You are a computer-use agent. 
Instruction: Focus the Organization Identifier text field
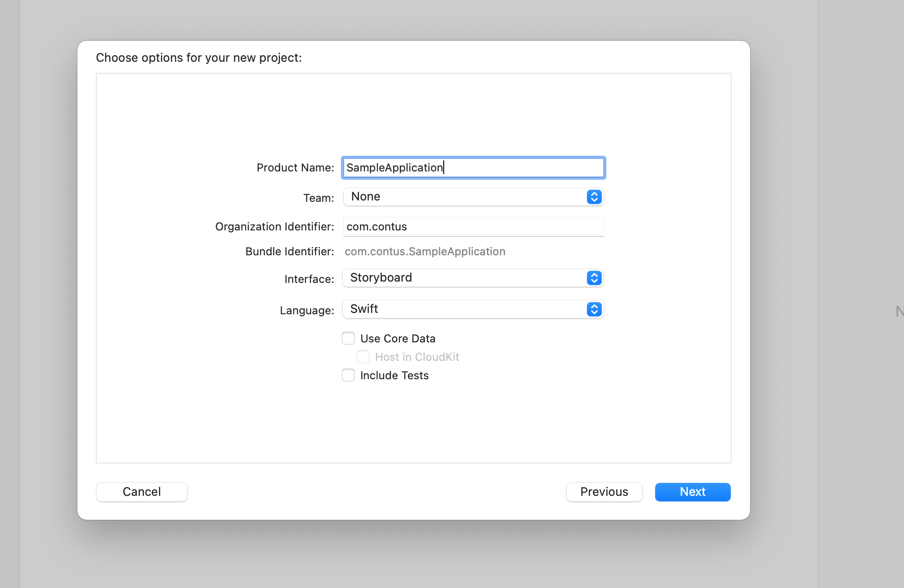click(473, 227)
